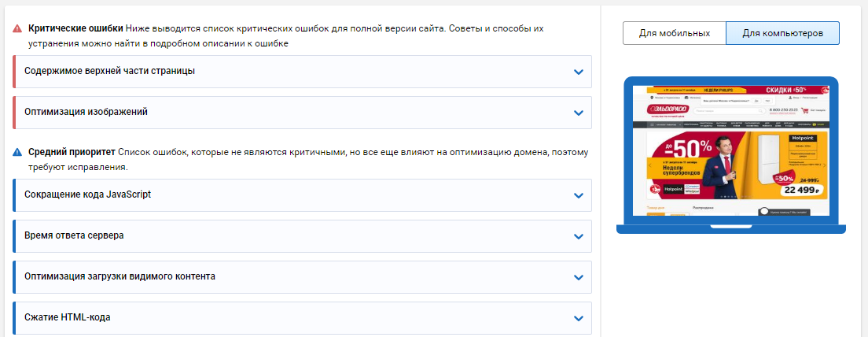This screenshot has width=868, height=337.
Task: Click the Критические ошибки heading text
Action: coord(75,28)
